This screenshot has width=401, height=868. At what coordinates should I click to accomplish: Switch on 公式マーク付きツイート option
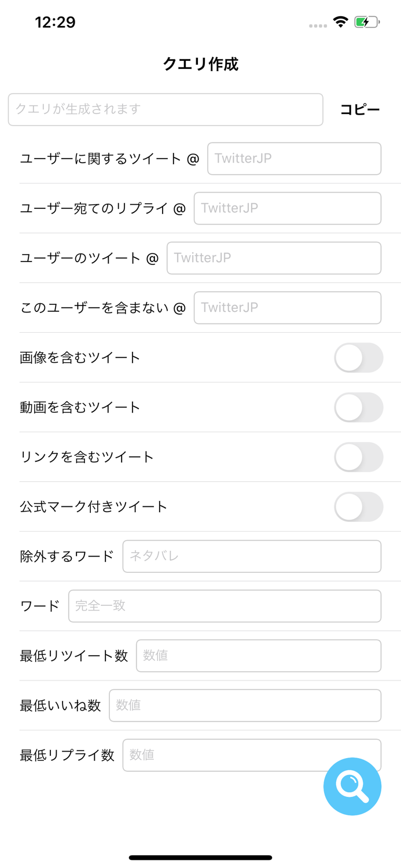[358, 507]
